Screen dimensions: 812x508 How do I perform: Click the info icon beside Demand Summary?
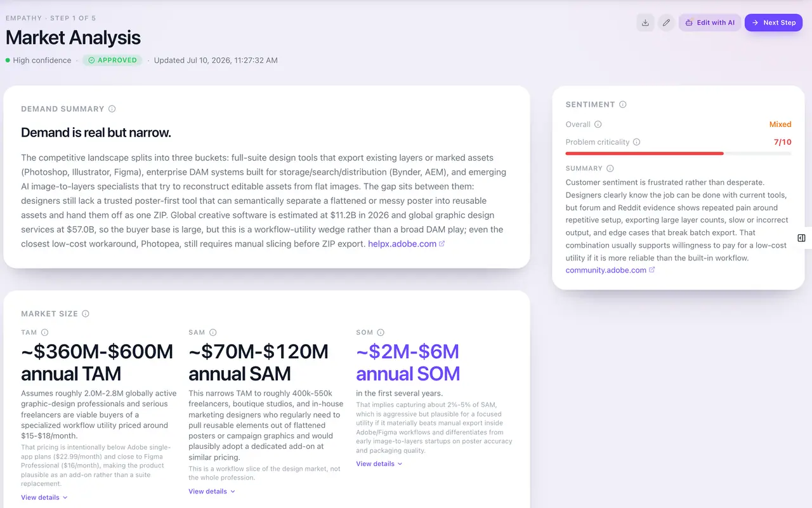(x=112, y=109)
